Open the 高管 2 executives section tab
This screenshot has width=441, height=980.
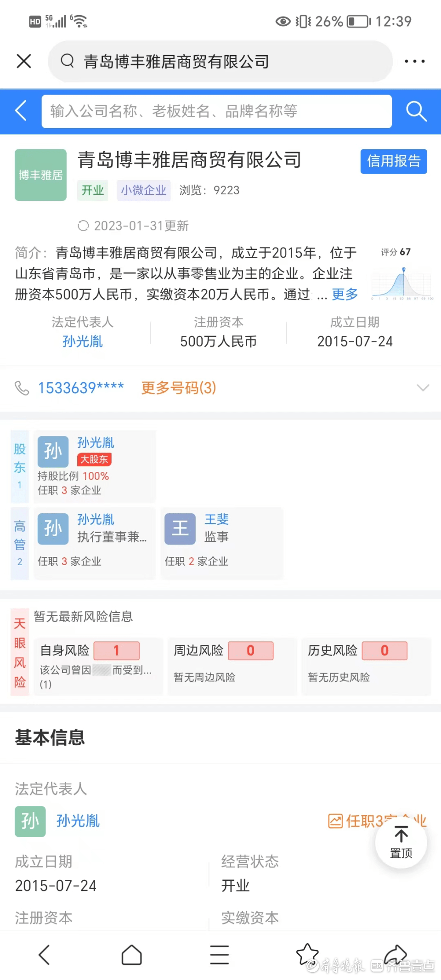pyautogui.click(x=20, y=544)
